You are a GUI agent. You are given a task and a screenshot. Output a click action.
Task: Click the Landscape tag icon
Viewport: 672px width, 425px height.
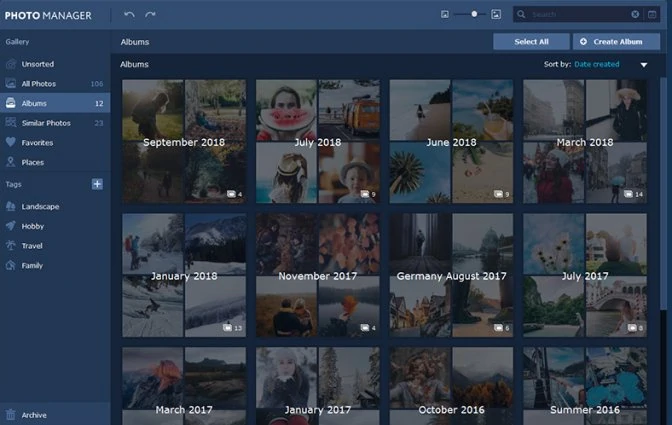(x=11, y=207)
